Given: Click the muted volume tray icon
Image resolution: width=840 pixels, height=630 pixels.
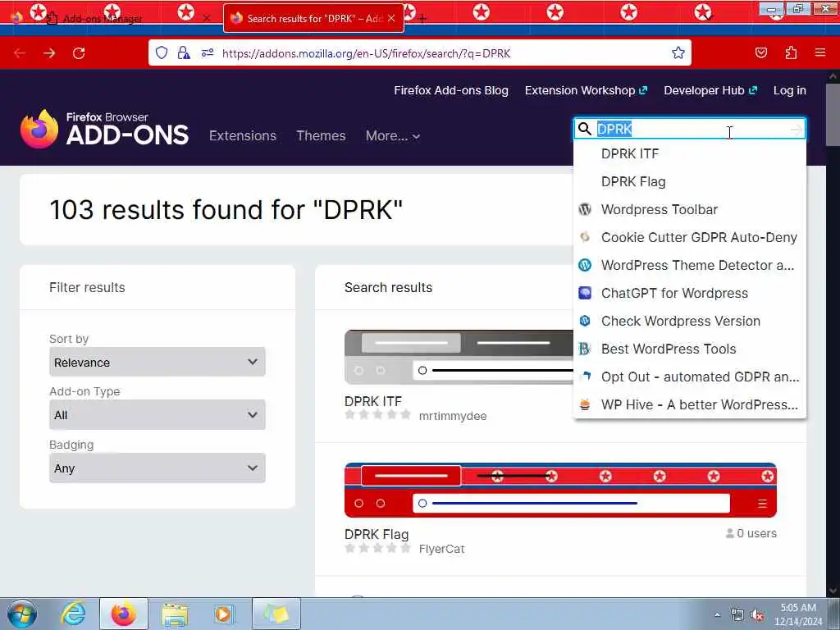Looking at the screenshot, I should click(757, 615).
